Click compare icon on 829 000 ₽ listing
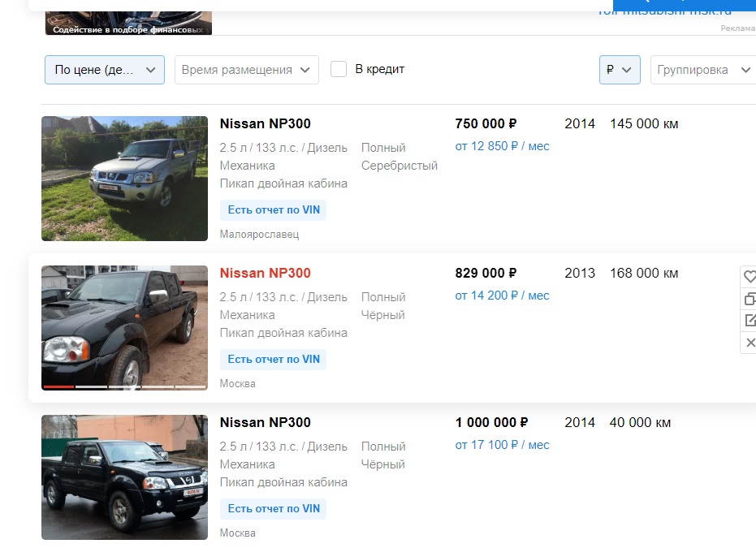Screen dimensions: 756x548 [x=750, y=299]
